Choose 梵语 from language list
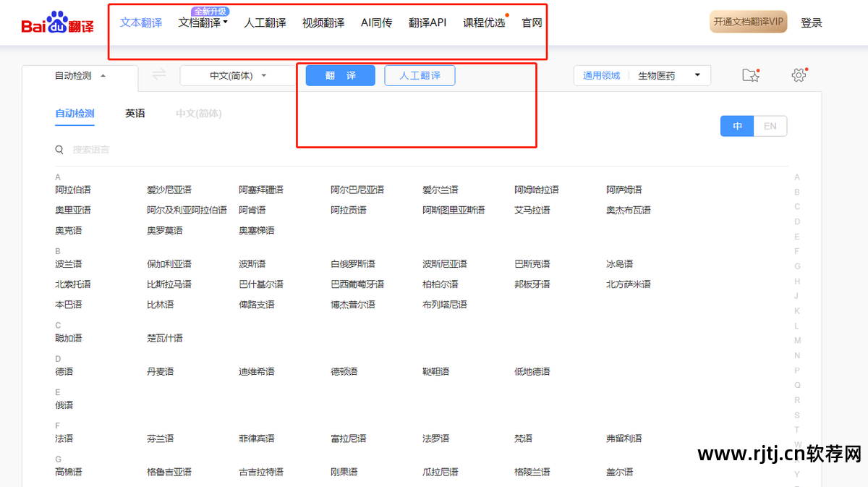Image resolution: width=868 pixels, height=487 pixels. tap(524, 438)
